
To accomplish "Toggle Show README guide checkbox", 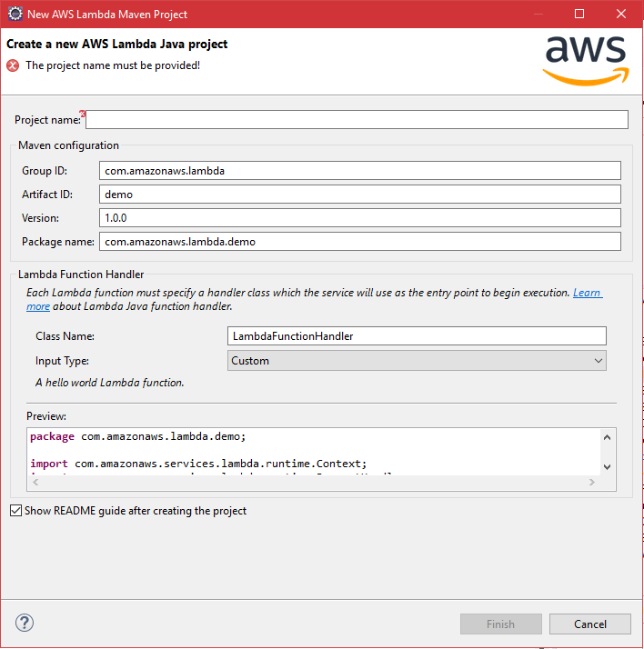I will click(x=15, y=510).
